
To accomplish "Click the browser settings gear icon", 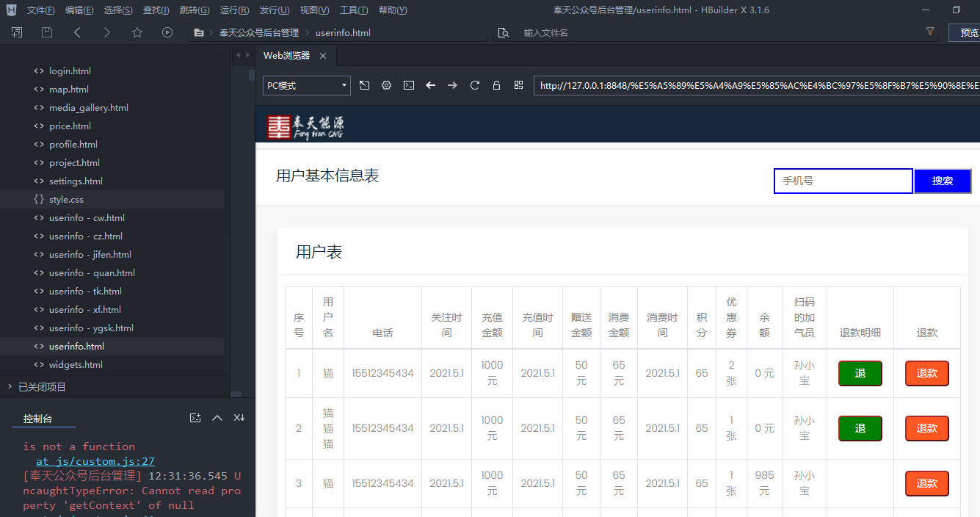I will (x=386, y=85).
